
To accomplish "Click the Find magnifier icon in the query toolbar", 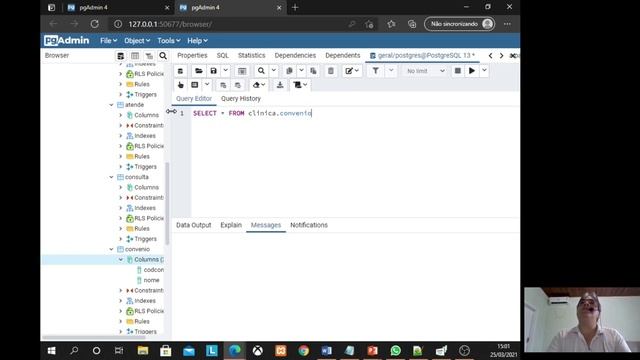I will 261,71.
